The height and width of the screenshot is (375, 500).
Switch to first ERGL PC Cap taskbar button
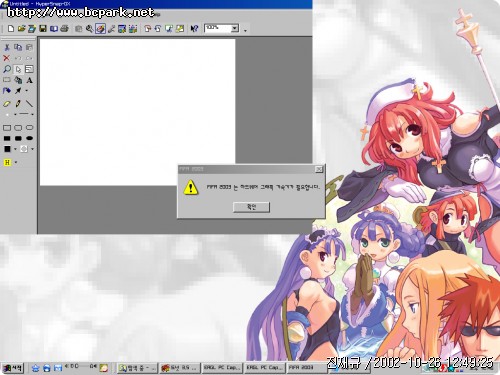click(x=222, y=368)
